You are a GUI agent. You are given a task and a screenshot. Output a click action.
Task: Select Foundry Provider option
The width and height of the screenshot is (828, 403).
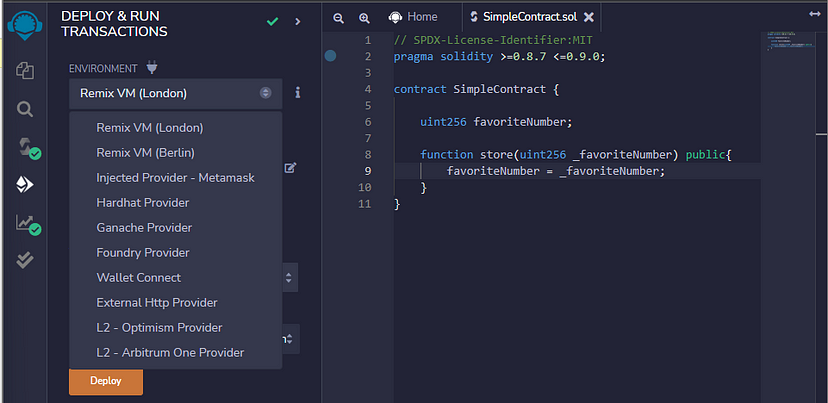coord(175,253)
